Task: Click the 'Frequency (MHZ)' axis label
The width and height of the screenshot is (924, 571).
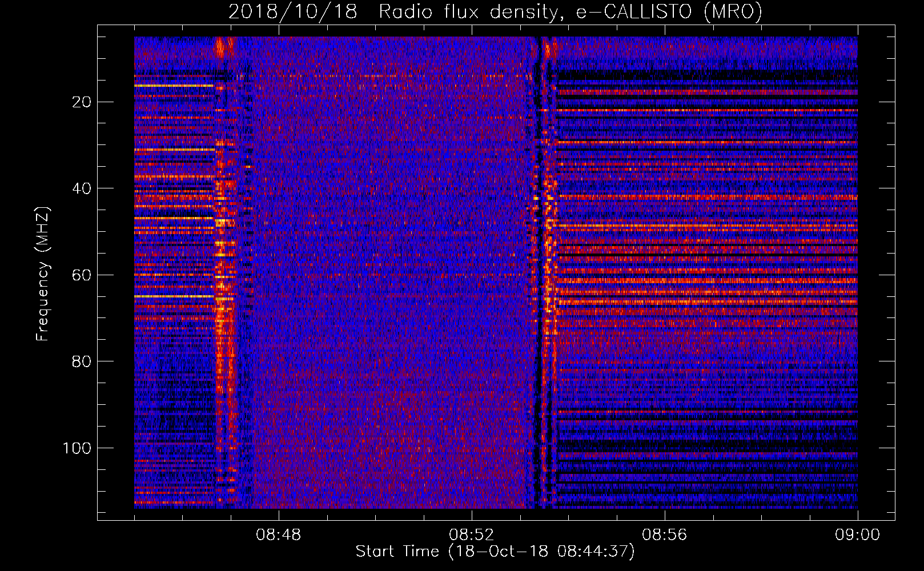Action: pyautogui.click(x=43, y=274)
